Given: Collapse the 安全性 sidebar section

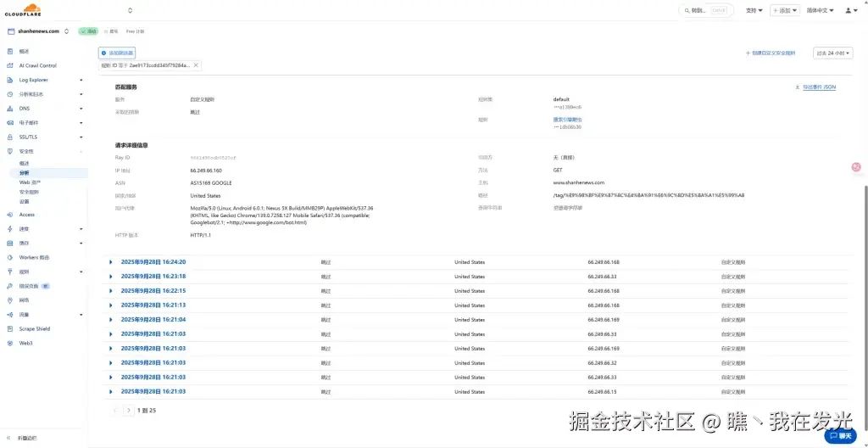Looking at the screenshot, I should coord(81,151).
